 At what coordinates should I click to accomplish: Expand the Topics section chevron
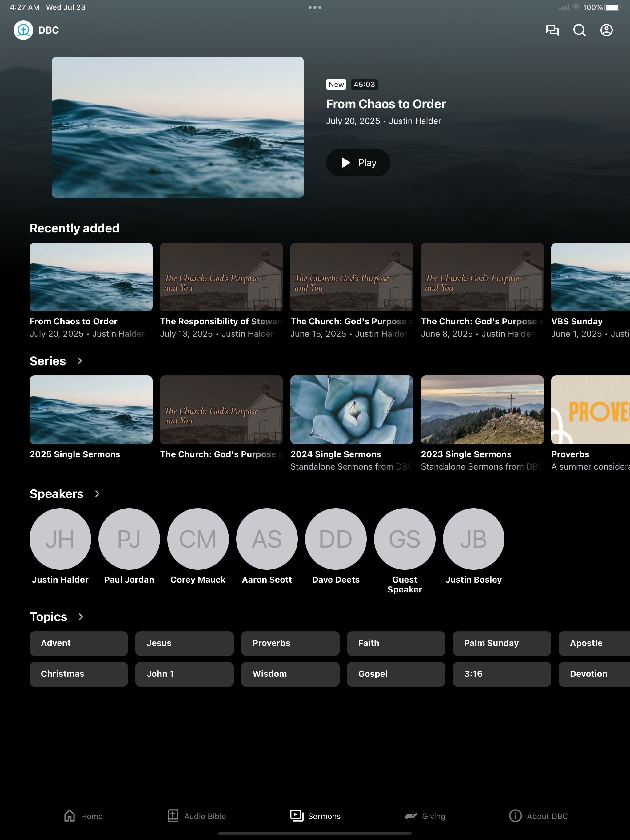point(81,617)
